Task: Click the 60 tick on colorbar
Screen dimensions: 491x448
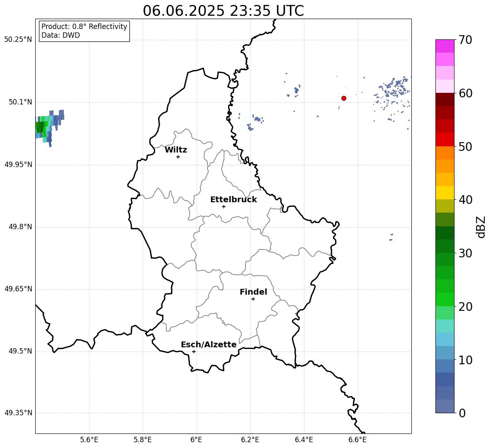Action: [x=465, y=93]
